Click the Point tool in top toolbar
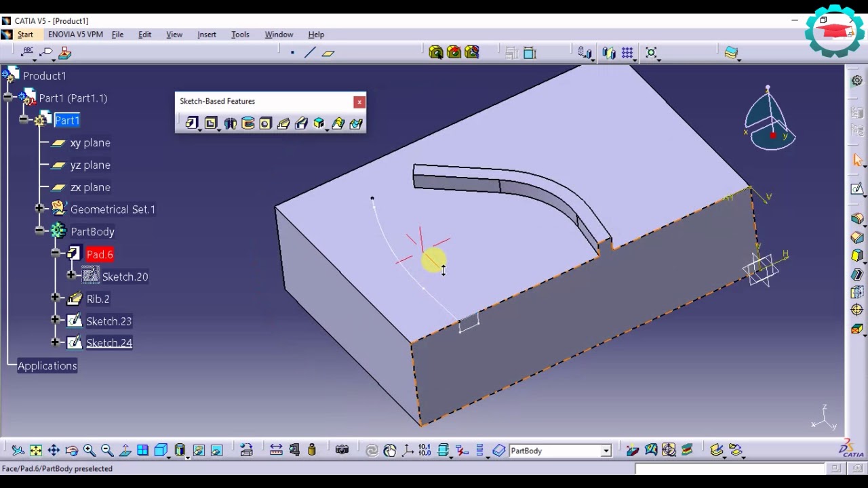The height and width of the screenshot is (488, 868). (292, 52)
